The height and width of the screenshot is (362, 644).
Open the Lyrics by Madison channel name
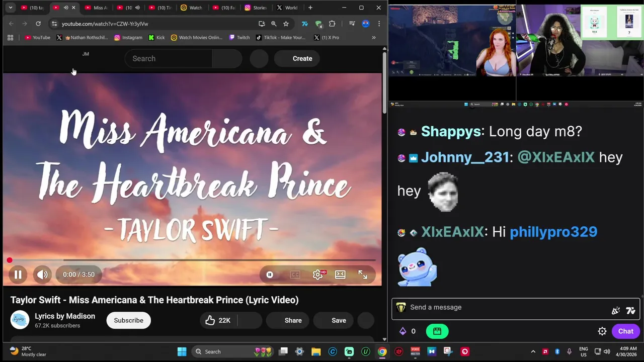click(x=65, y=316)
